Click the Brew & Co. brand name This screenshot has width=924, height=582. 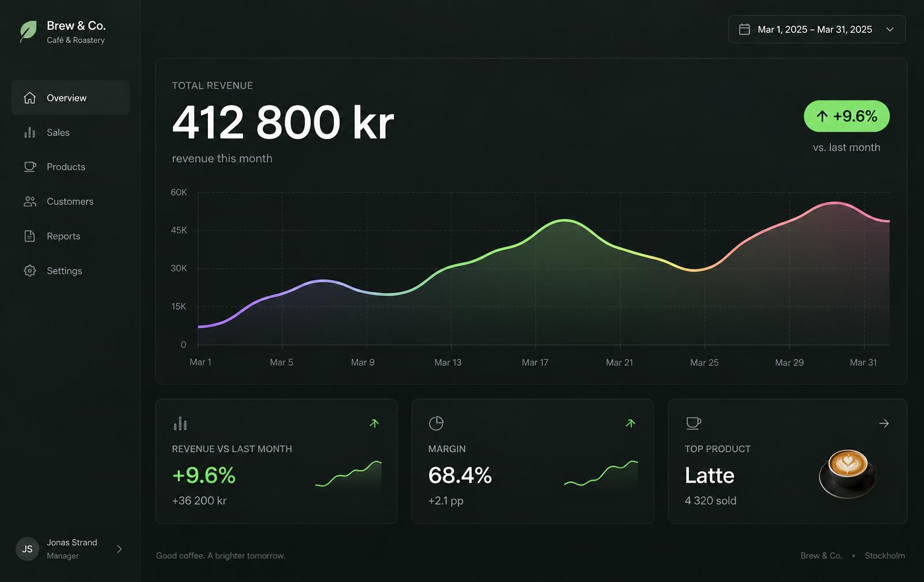[x=76, y=25]
